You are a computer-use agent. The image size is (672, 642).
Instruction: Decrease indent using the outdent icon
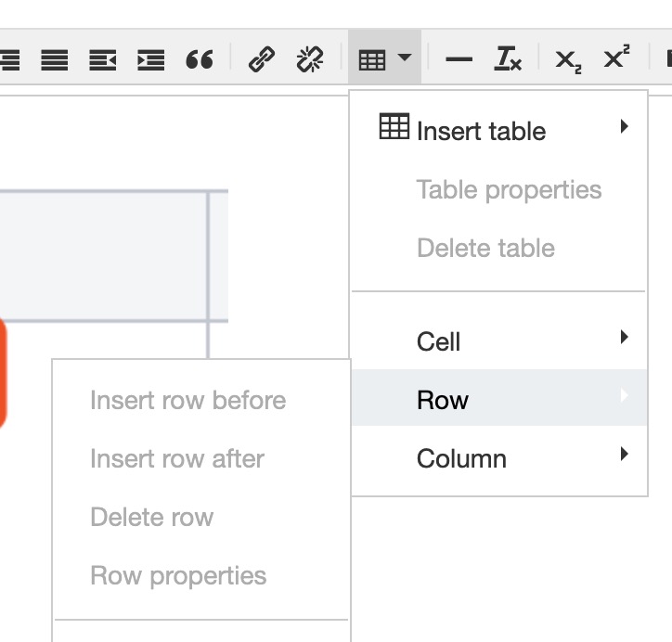(x=102, y=60)
